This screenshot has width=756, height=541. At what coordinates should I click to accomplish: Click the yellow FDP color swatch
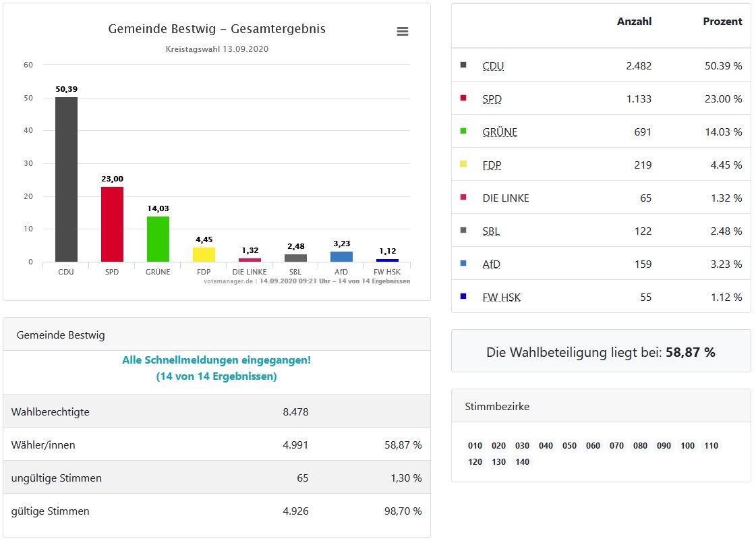(463, 164)
